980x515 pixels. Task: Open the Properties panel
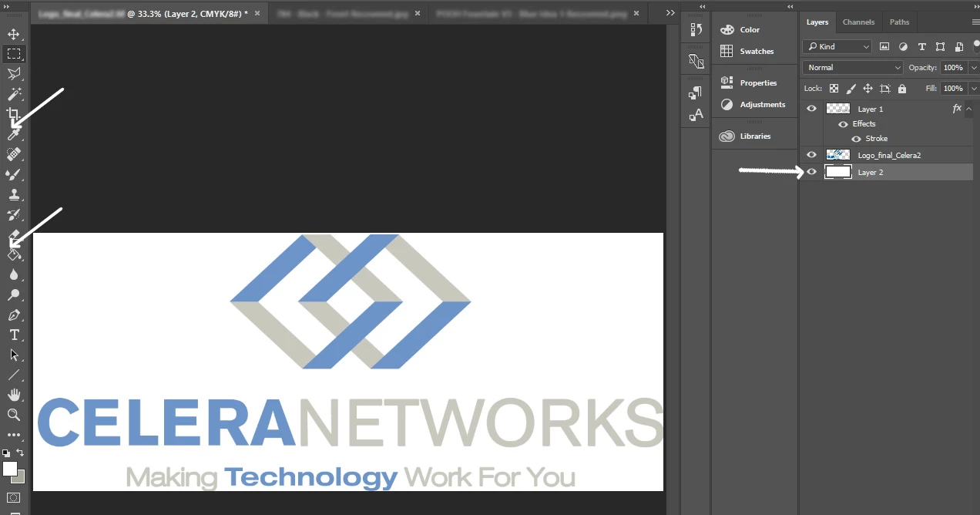pyautogui.click(x=748, y=83)
